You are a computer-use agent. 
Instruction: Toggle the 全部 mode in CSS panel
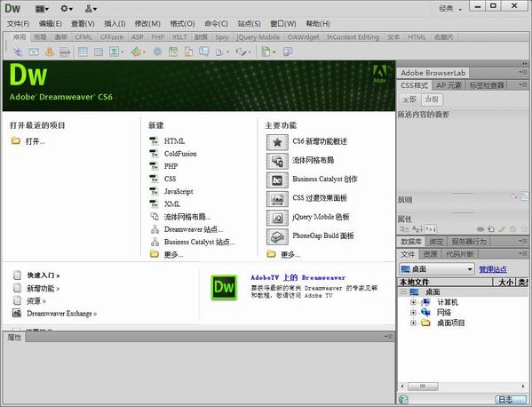point(409,100)
